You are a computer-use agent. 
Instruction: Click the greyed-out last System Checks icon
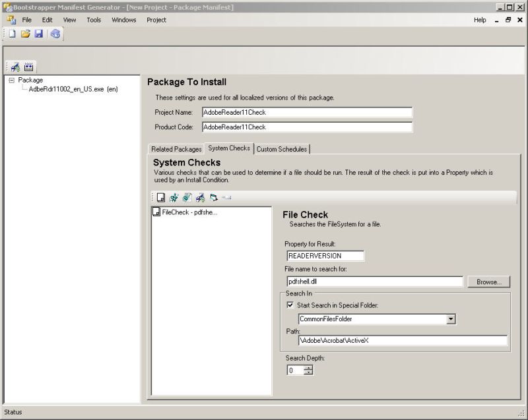226,197
